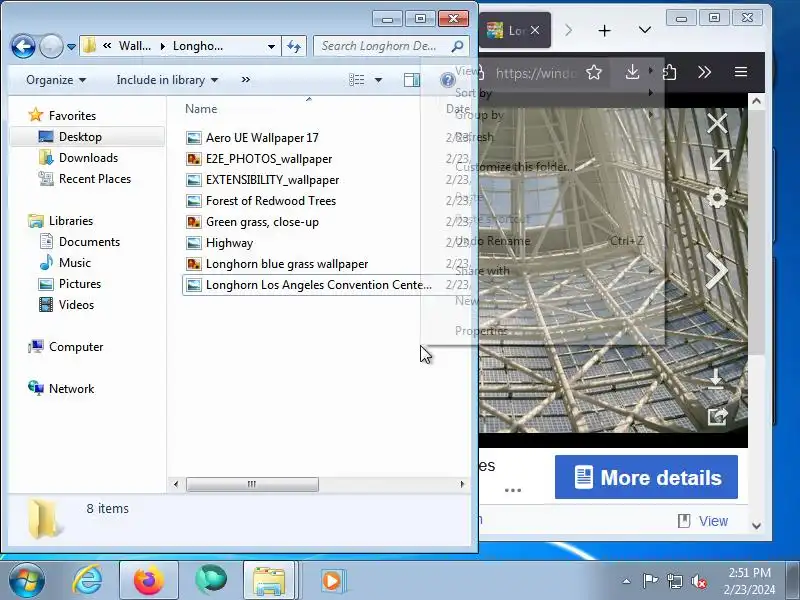The height and width of the screenshot is (600, 800).
Task: Click the right arrow of horizontal scrollbar
Action: 462,484
